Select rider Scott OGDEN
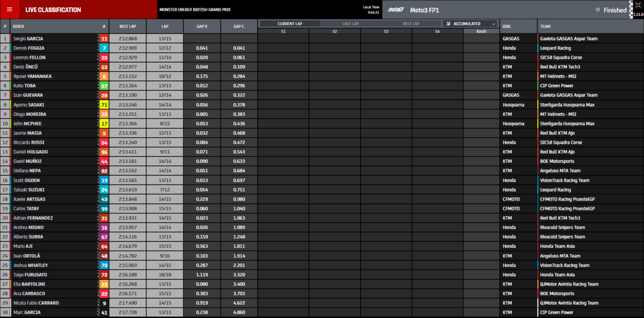 [27, 180]
